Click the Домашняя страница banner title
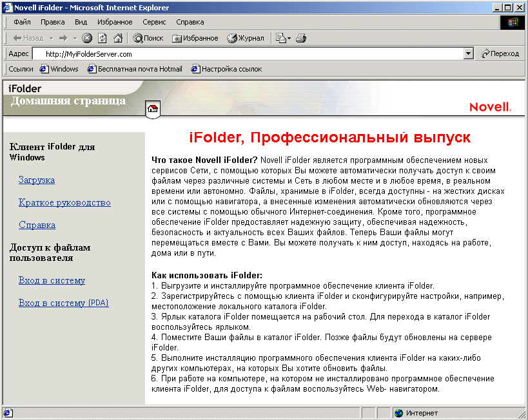This screenshot has height=420, width=528. pyautogui.click(x=68, y=101)
